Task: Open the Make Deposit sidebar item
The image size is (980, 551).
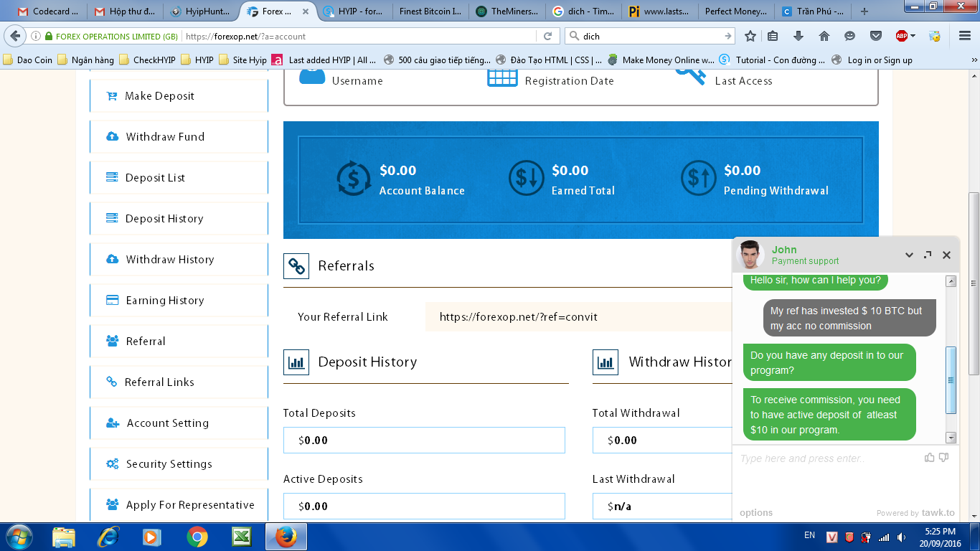Action: [179, 96]
